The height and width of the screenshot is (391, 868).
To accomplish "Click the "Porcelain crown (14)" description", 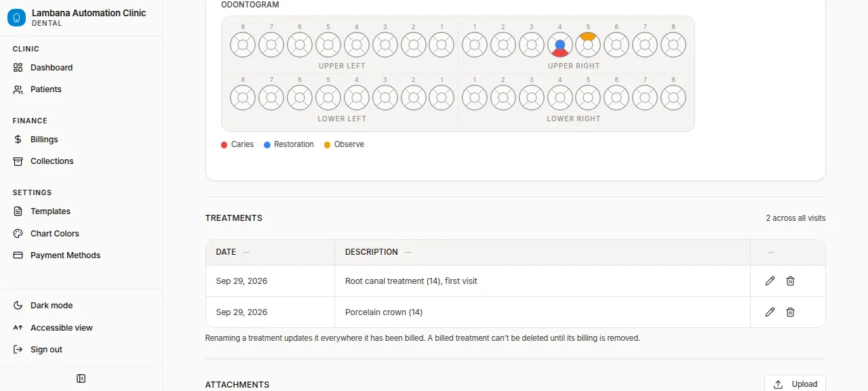I will click(x=384, y=312).
